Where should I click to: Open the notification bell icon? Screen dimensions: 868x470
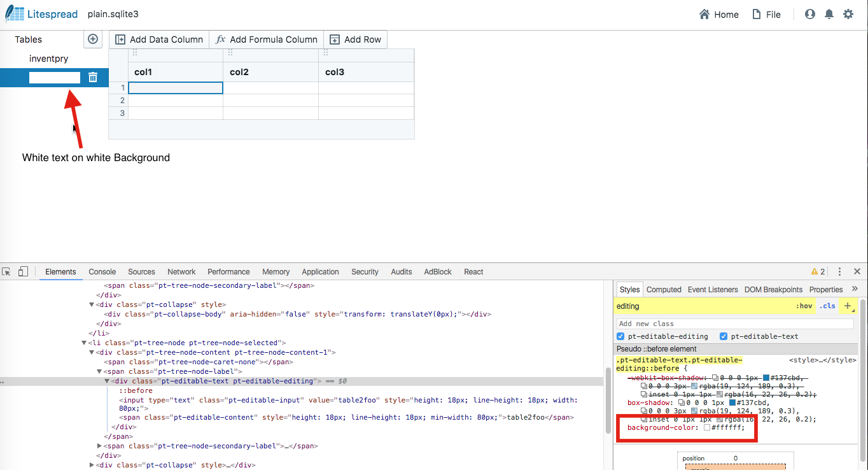[829, 13]
